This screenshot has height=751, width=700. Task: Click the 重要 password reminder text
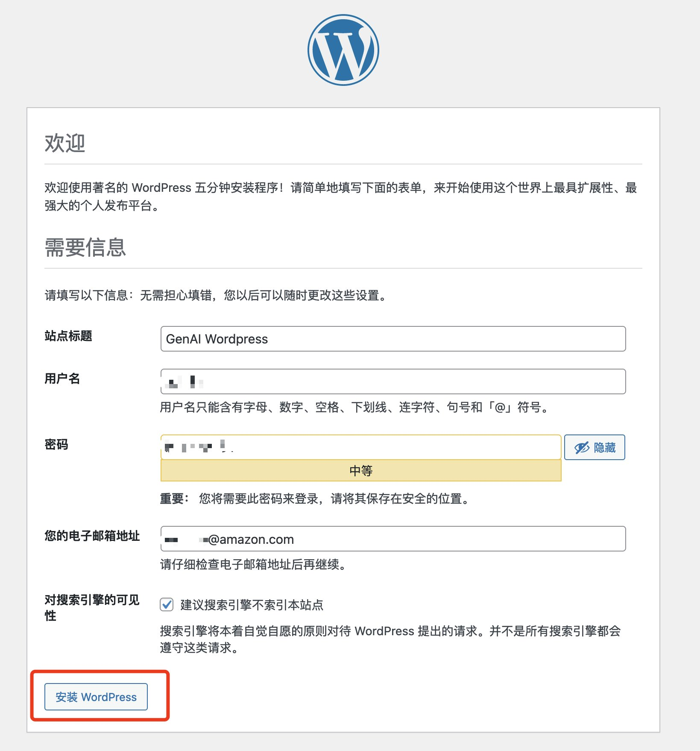point(316,499)
